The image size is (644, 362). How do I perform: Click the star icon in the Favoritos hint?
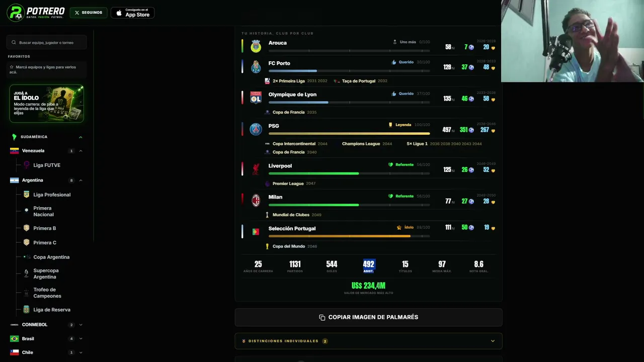pyautogui.click(x=12, y=67)
